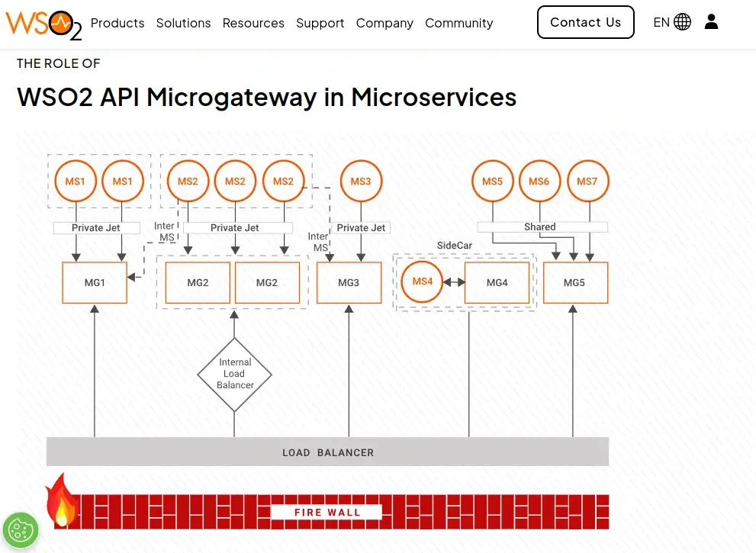This screenshot has width=756, height=553.
Task: Click the MG1 box
Action: point(95,282)
